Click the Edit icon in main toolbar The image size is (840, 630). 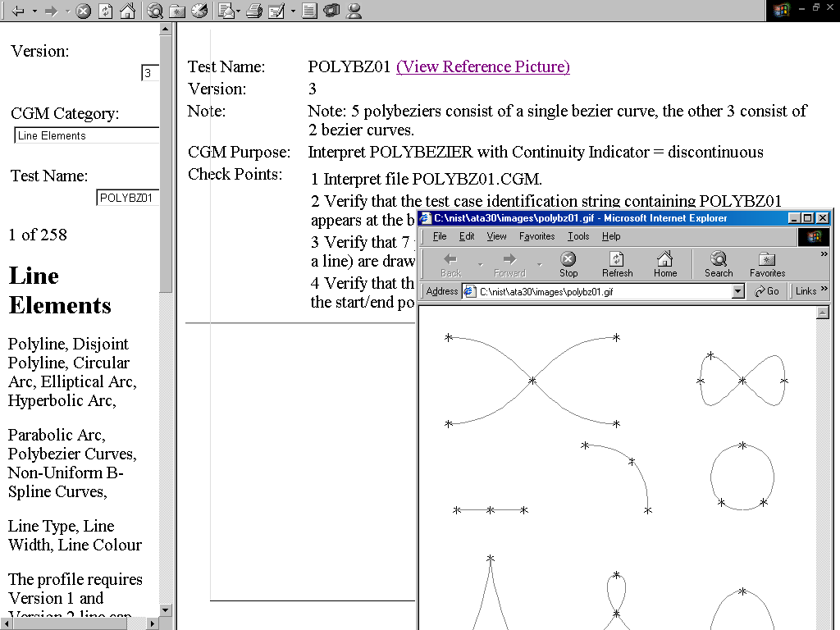point(276,11)
